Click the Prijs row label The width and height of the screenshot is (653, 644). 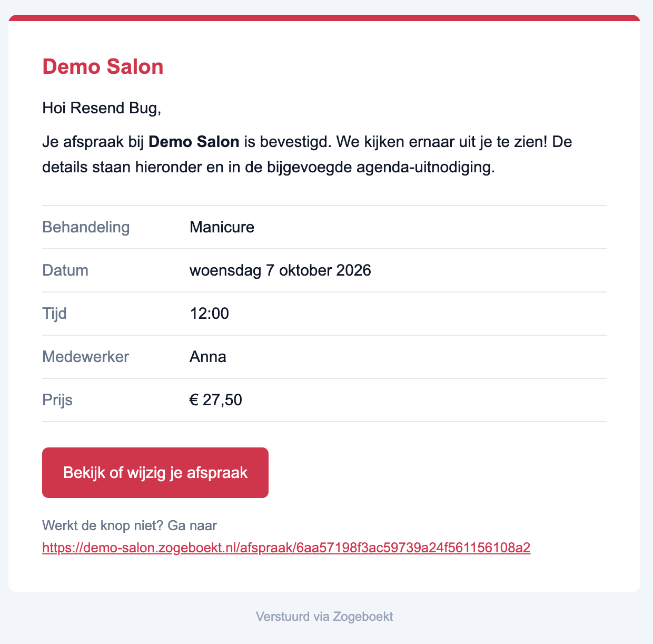coord(57,400)
